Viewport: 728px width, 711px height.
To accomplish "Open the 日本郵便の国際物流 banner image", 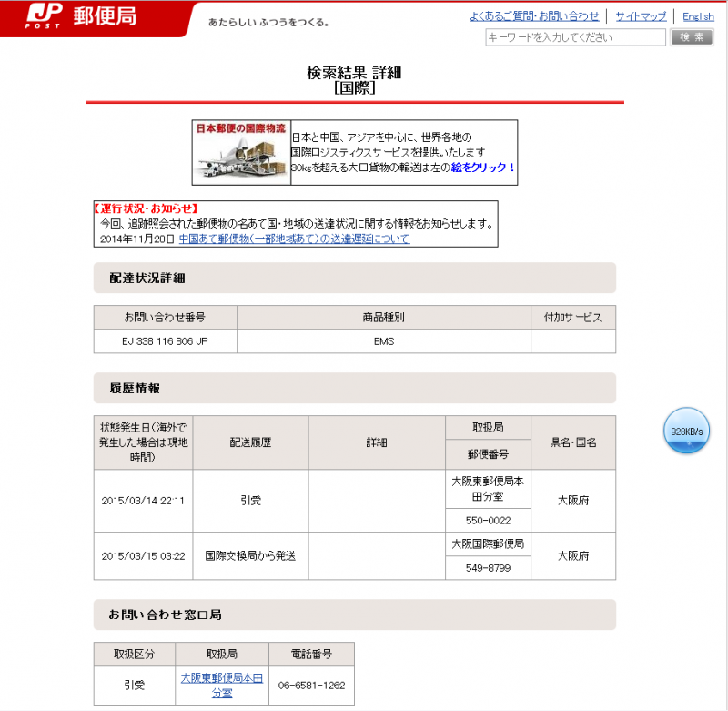I will point(241,153).
